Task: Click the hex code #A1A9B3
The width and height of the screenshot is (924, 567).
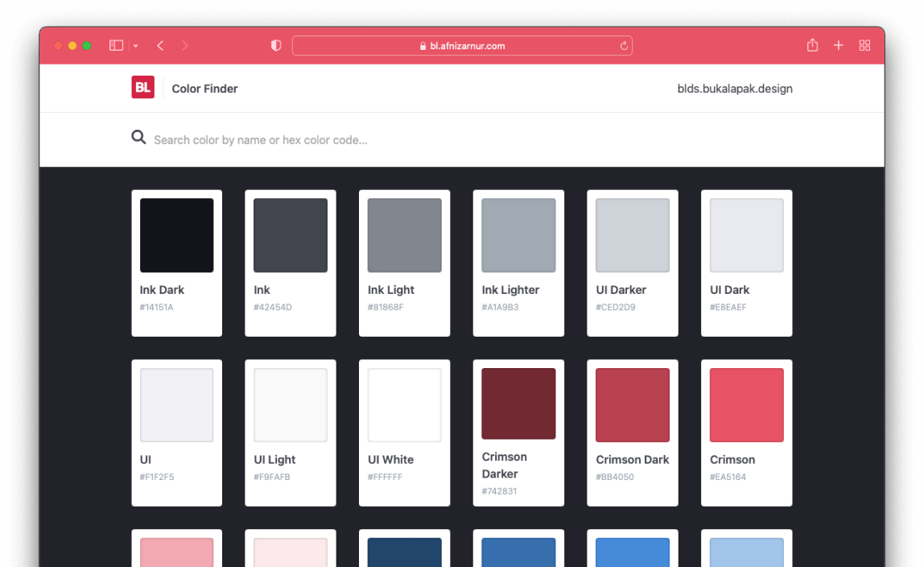Action: pyautogui.click(x=500, y=307)
